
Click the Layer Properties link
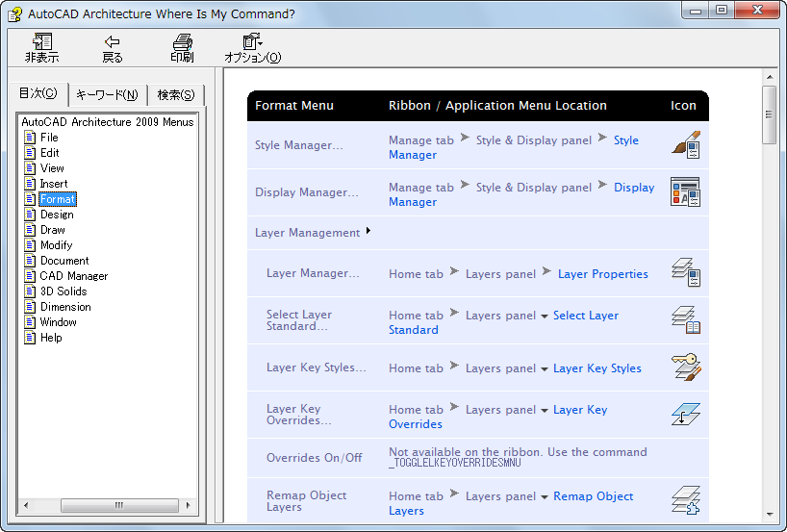pos(603,274)
